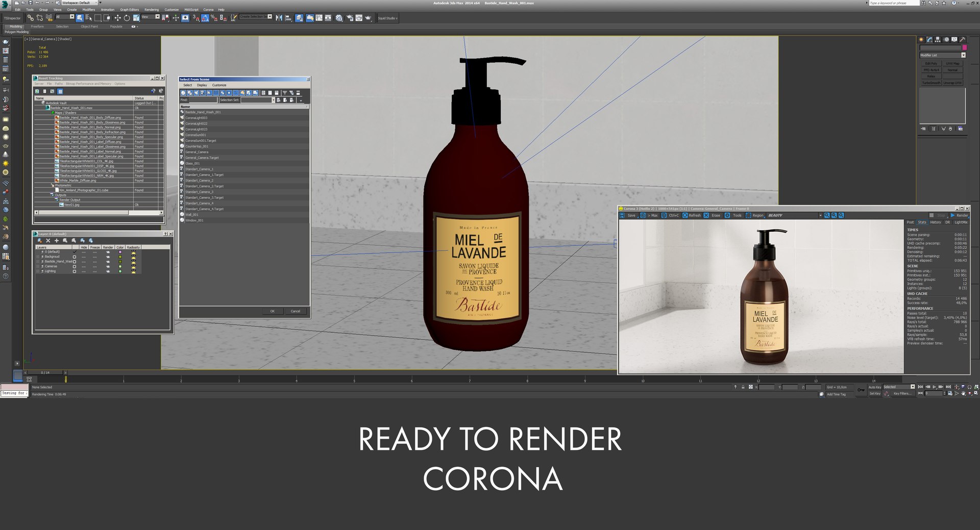
Task: Open the Workspace: Default dropdown
Action: 79,3
